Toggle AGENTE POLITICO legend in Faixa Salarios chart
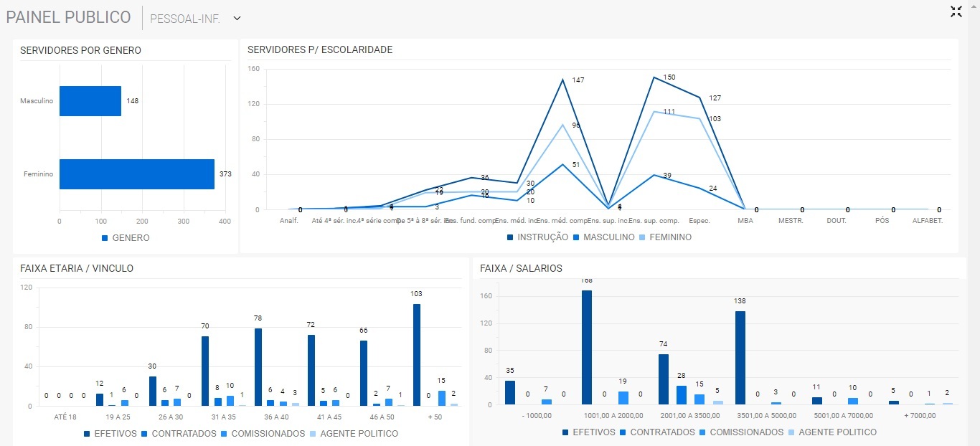Image resolution: width=980 pixels, height=446 pixels. tap(833, 432)
